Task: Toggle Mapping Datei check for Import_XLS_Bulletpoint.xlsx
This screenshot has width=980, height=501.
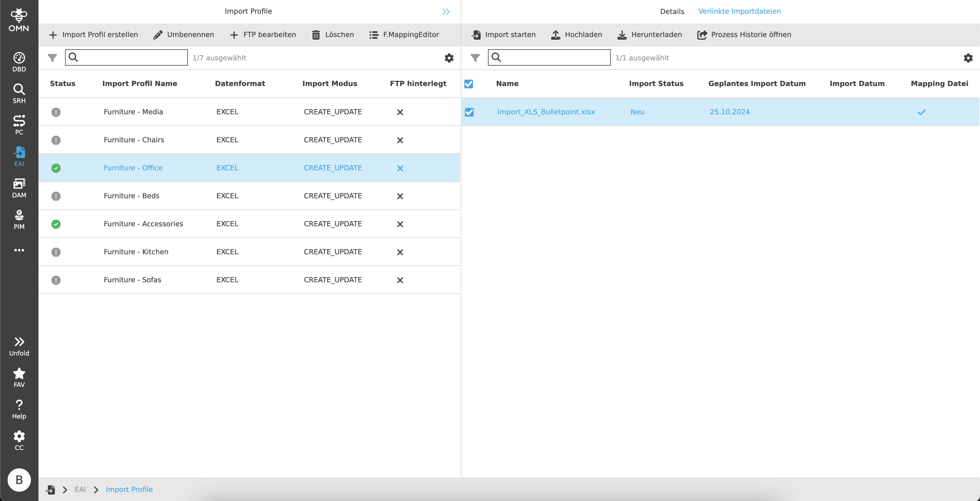Action: point(922,112)
